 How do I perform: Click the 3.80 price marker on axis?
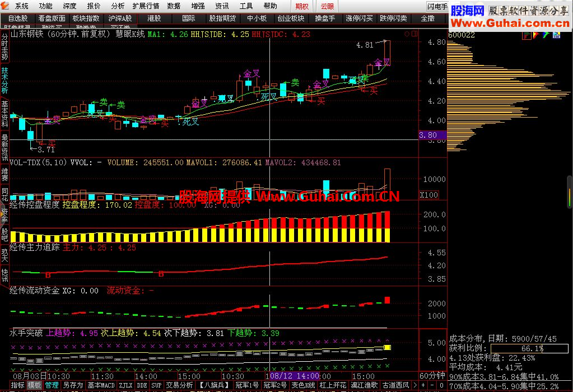click(x=432, y=135)
